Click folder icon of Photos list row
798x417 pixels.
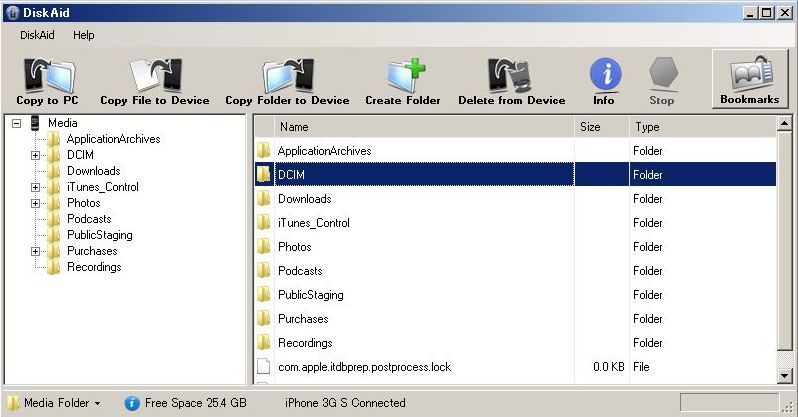click(263, 246)
